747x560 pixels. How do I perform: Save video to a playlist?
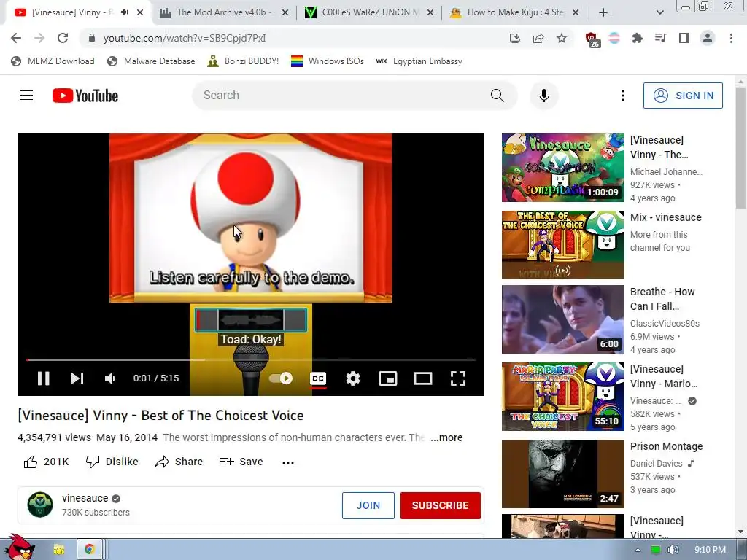(x=241, y=462)
